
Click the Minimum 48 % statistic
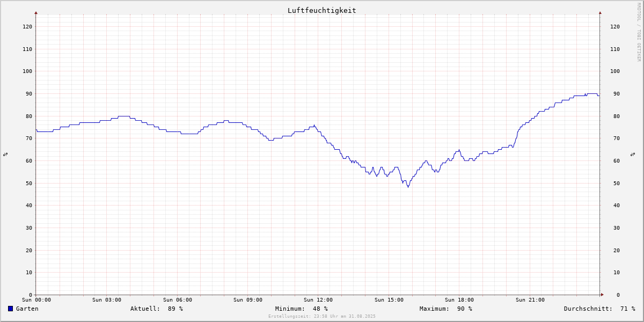tap(301, 309)
